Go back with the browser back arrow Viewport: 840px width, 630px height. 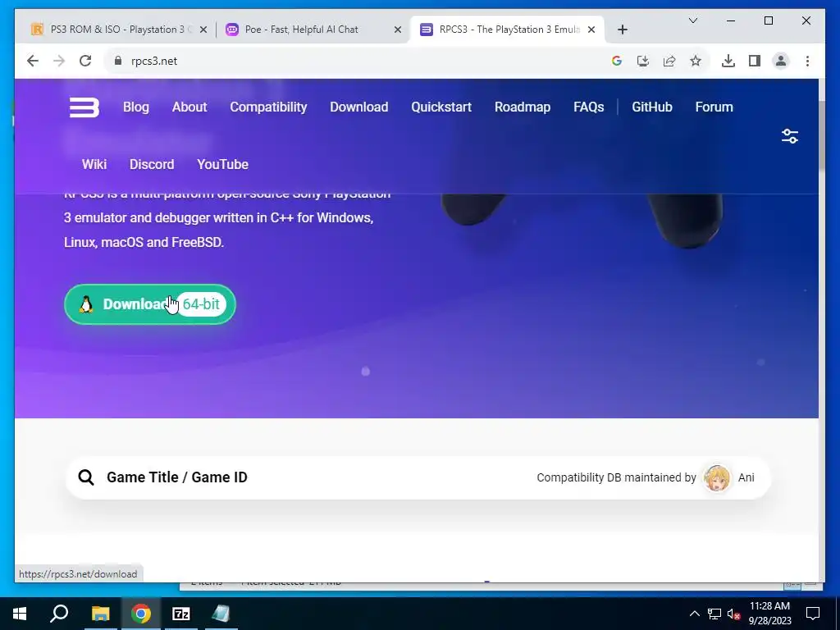[x=33, y=61]
